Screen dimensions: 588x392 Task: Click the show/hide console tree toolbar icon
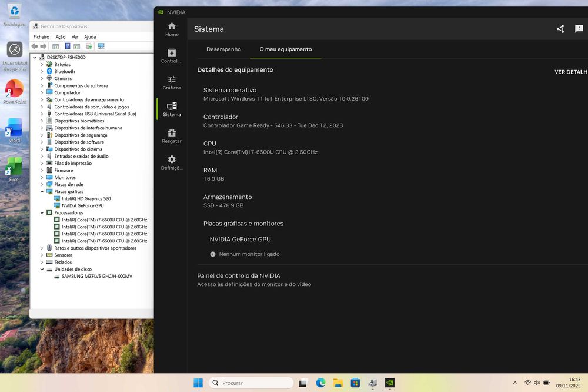point(55,46)
